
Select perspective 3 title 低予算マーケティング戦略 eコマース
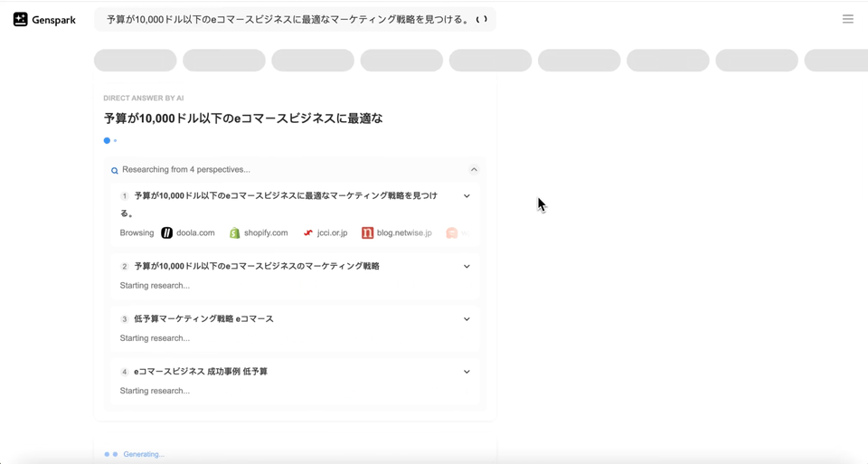(203, 319)
